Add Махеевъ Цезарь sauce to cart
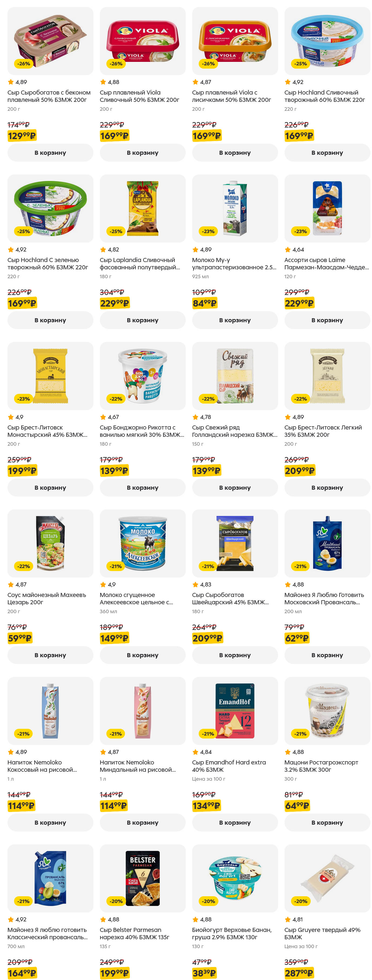372x980 pixels. pyautogui.click(x=50, y=655)
